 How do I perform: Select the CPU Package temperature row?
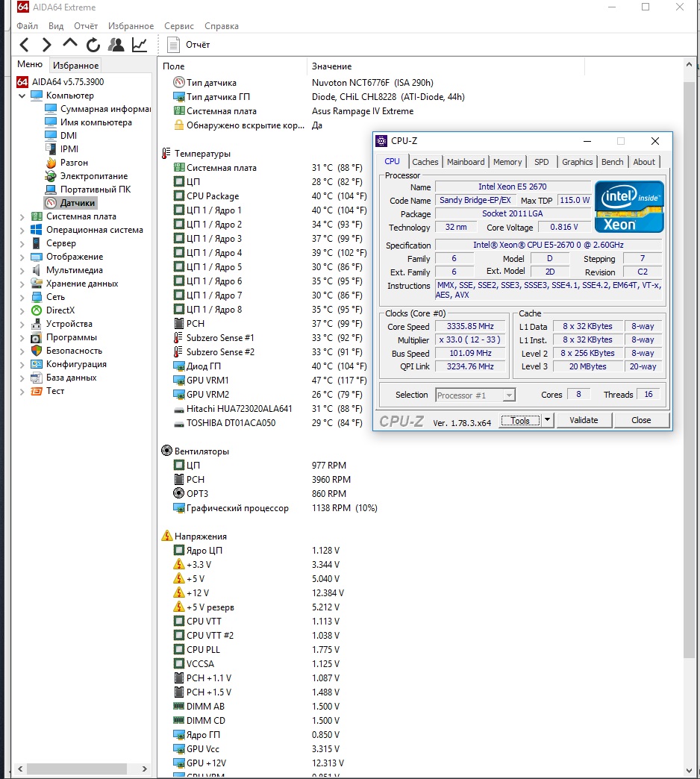pos(269,196)
